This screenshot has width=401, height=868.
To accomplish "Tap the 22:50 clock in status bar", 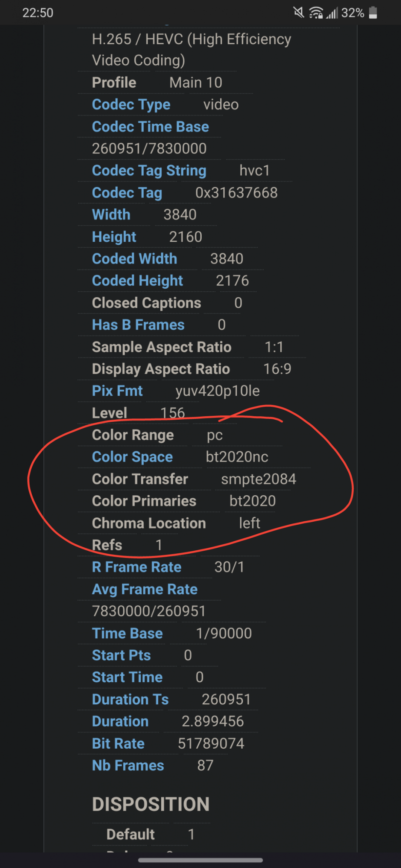I will [x=38, y=13].
